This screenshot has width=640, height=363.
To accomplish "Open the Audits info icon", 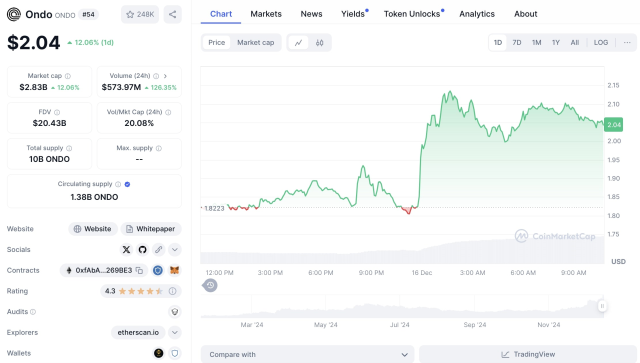I will (x=33, y=312).
